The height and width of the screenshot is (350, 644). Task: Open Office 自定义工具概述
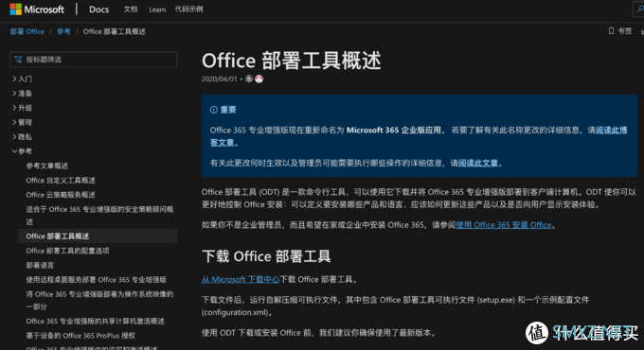[x=61, y=180]
